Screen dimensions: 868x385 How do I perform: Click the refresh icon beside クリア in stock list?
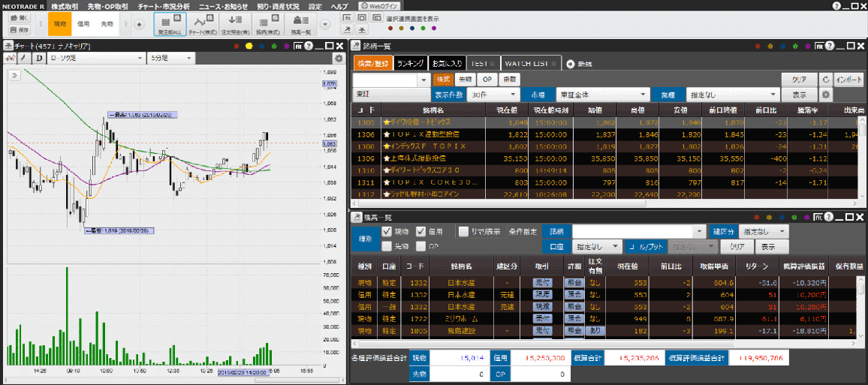[826, 79]
